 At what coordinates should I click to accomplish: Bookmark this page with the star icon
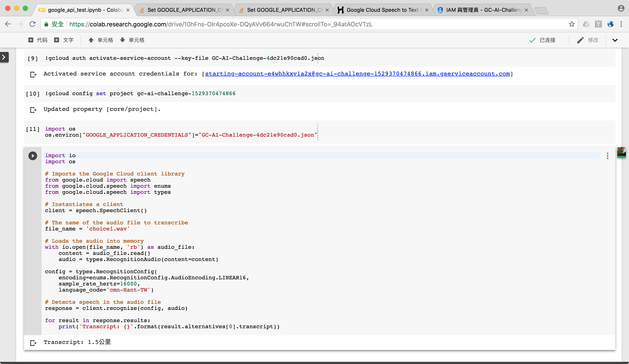click(x=572, y=24)
